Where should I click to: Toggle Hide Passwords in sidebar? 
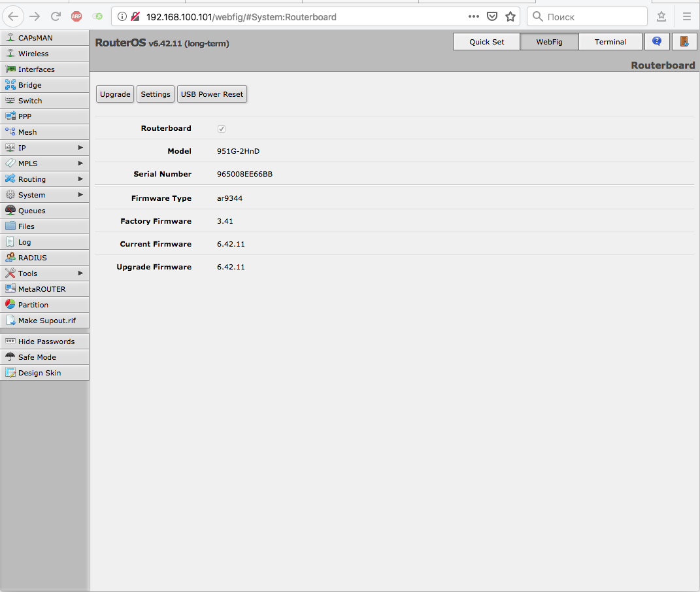44,341
